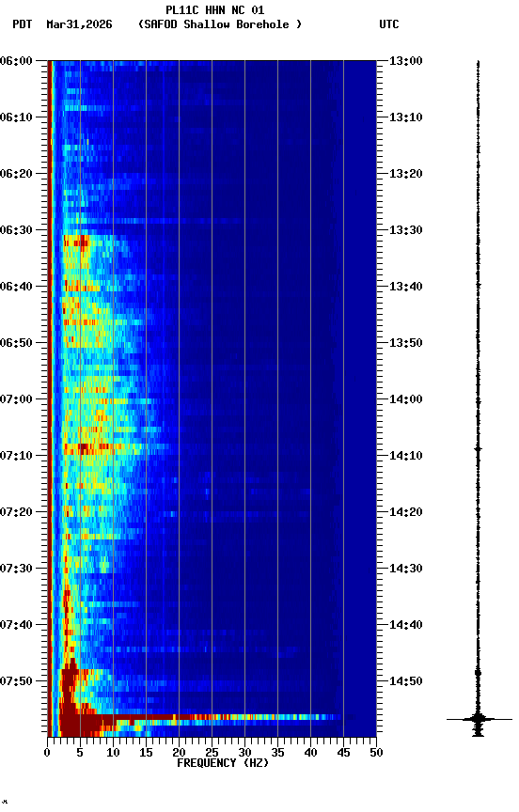Click the 40 Hz frequency tick label
Viewport: 519px width, 812px height.
click(x=311, y=753)
